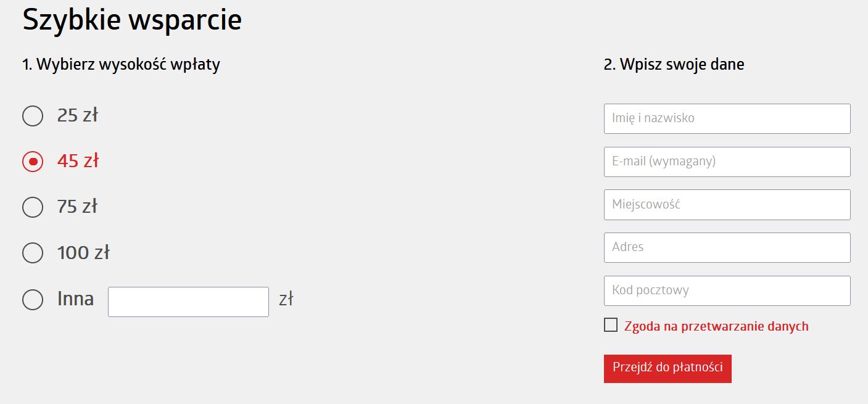Click the 100 zł amount text
This screenshot has width=868, height=404.
(83, 253)
